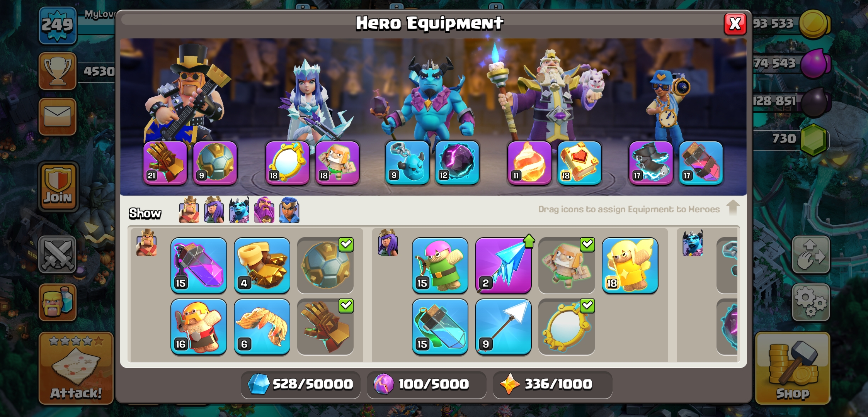Toggle the Archer Queen show filter
The width and height of the screenshot is (868, 417).
point(214,210)
